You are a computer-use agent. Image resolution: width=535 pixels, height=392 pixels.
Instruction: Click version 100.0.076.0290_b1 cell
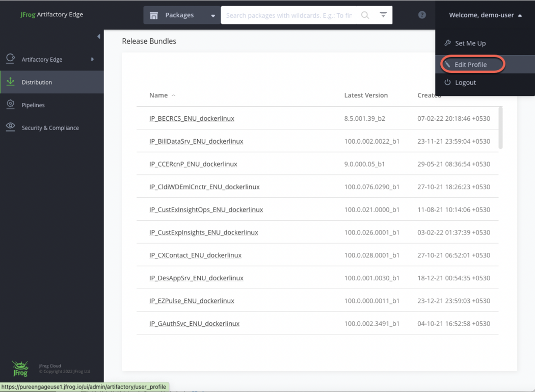[371, 187]
